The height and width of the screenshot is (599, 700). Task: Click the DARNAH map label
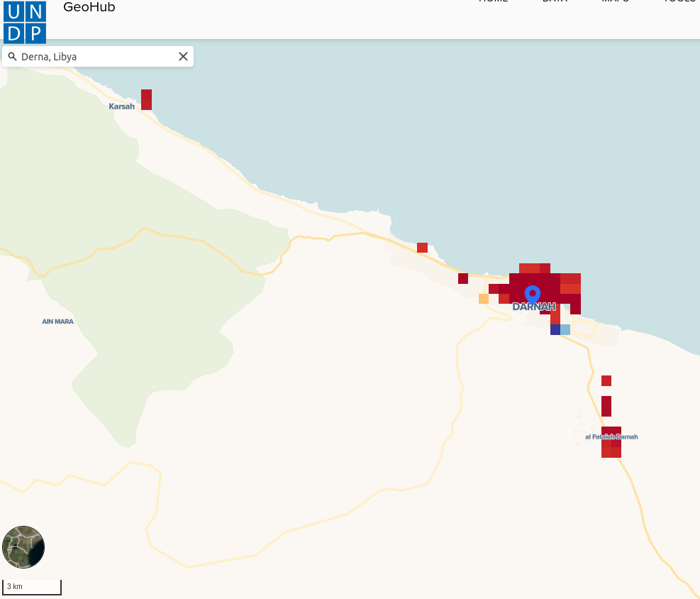534,307
